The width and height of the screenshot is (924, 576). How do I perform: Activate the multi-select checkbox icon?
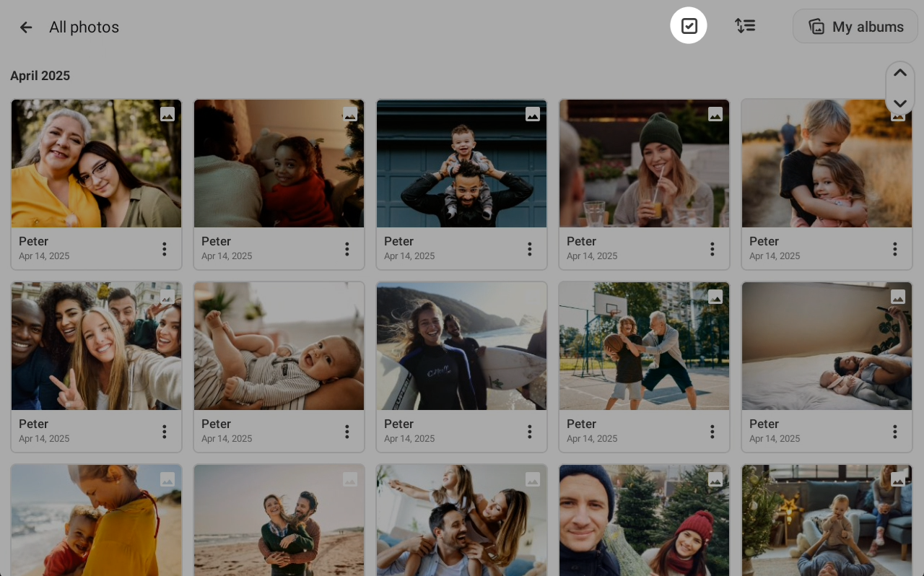tap(689, 26)
